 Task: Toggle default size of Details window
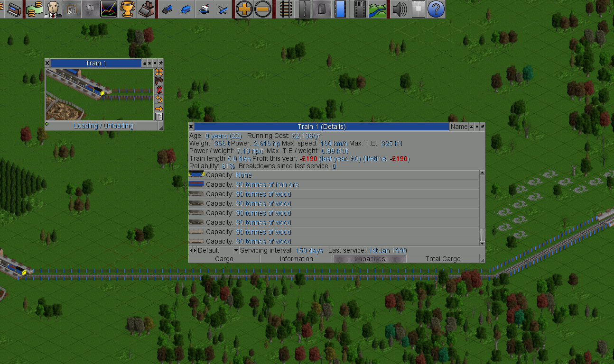[477, 127]
